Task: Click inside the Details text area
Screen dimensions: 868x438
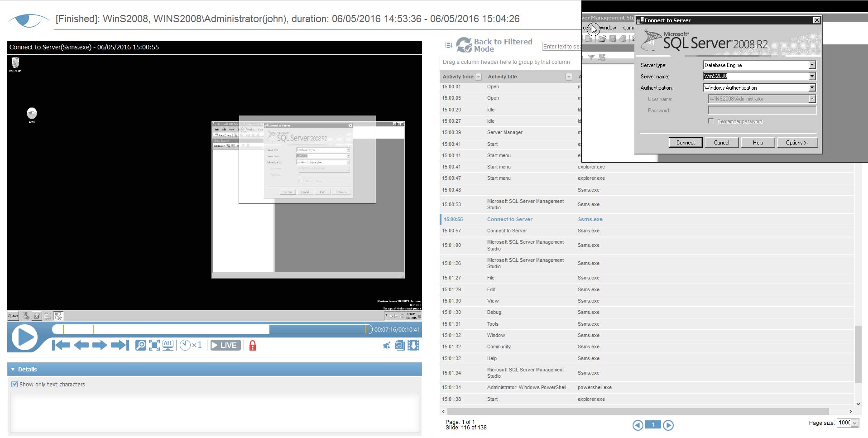Action: pos(215,413)
